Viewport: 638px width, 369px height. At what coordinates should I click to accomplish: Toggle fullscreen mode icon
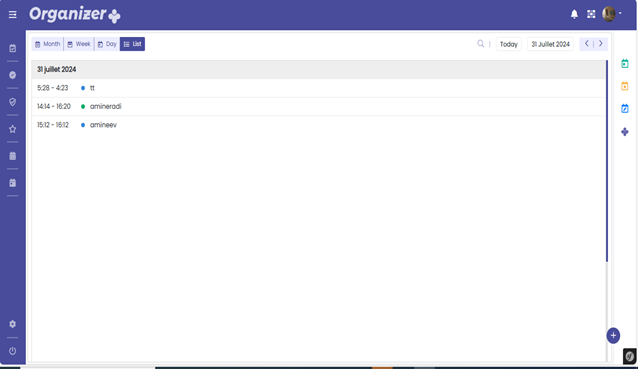[x=591, y=14]
